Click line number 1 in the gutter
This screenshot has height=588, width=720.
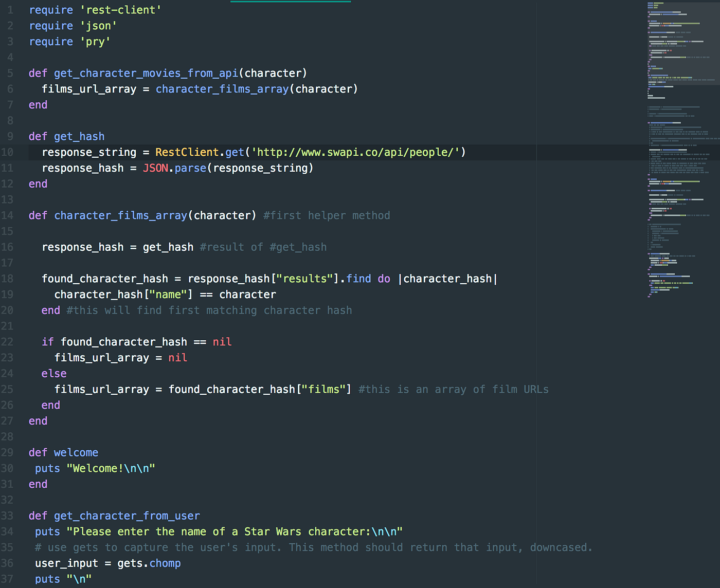click(x=10, y=9)
